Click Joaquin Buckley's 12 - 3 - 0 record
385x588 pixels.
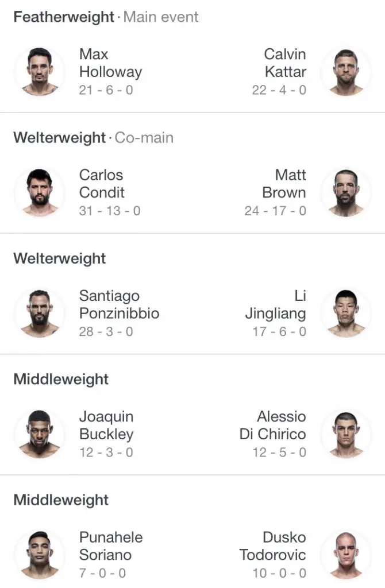106,452
